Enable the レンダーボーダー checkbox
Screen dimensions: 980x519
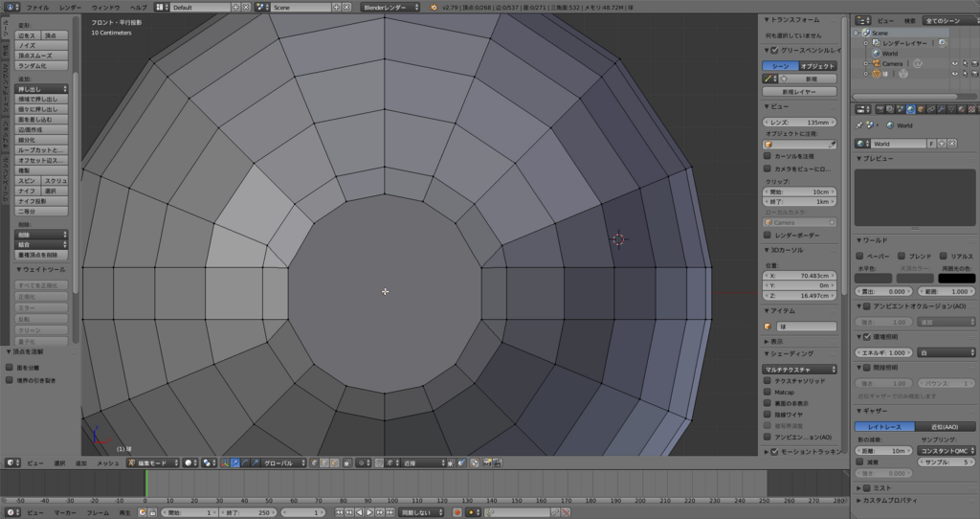point(768,236)
